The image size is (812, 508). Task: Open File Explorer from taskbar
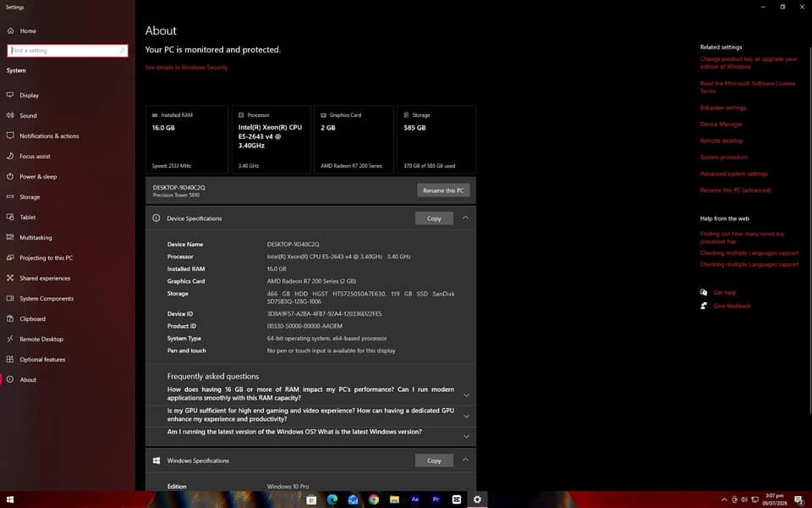click(394, 500)
